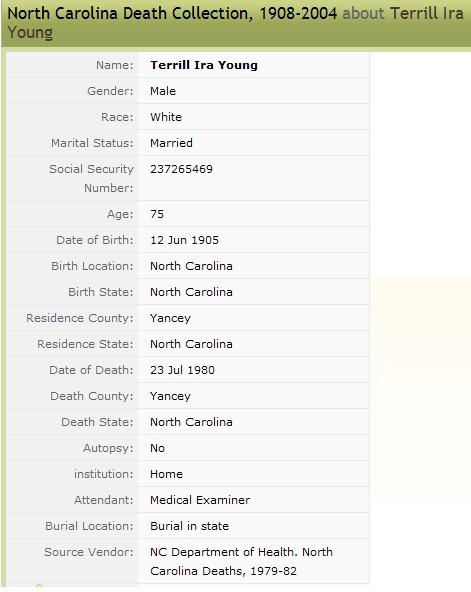Screen dimensions: 471x592
Task: Click the Attendant value Medical Examiner
Action: 200,500
